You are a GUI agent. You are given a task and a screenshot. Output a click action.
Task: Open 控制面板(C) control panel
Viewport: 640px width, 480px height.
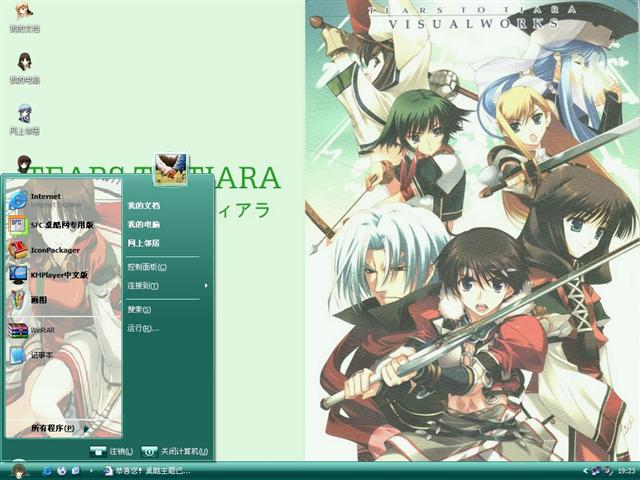(x=147, y=267)
